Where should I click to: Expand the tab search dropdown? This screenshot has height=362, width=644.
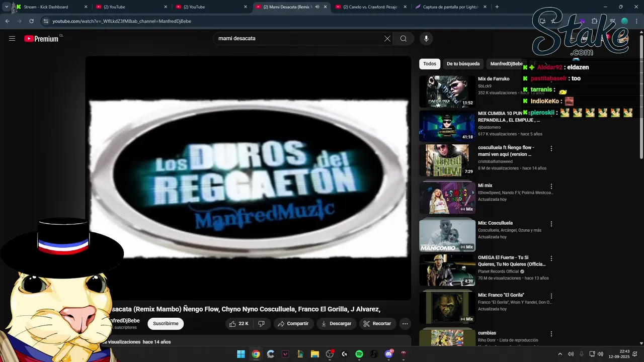pyautogui.click(x=7, y=7)
